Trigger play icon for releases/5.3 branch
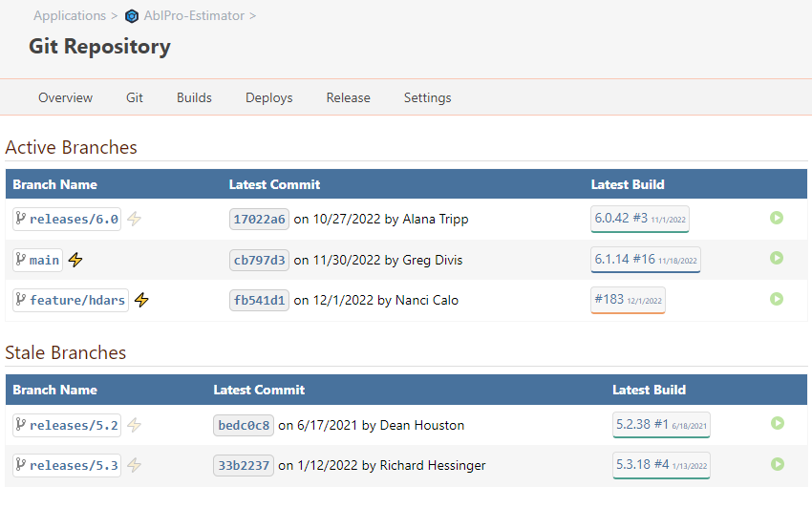Image resolution: width=812 pixels, height=508 pixels. 777,464
